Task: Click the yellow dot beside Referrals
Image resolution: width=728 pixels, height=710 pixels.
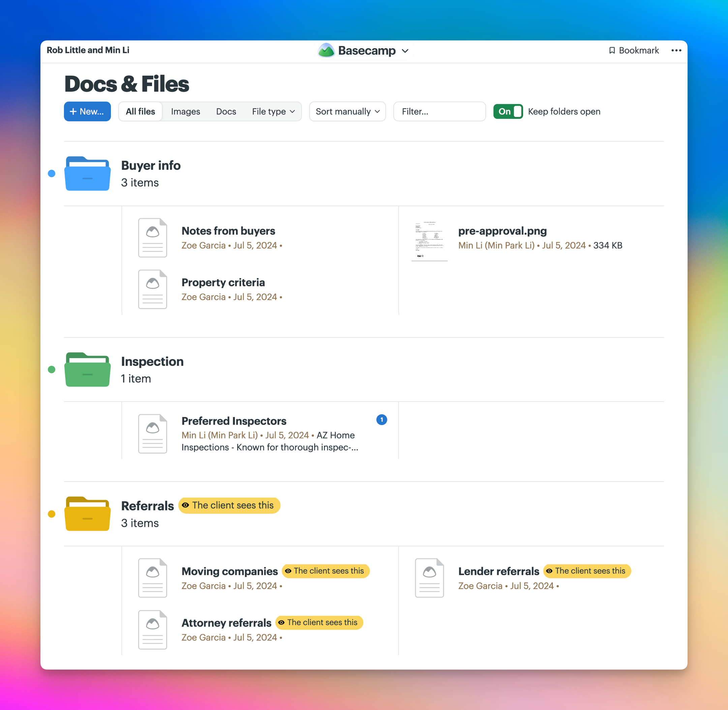Action: tap(52, 514)
